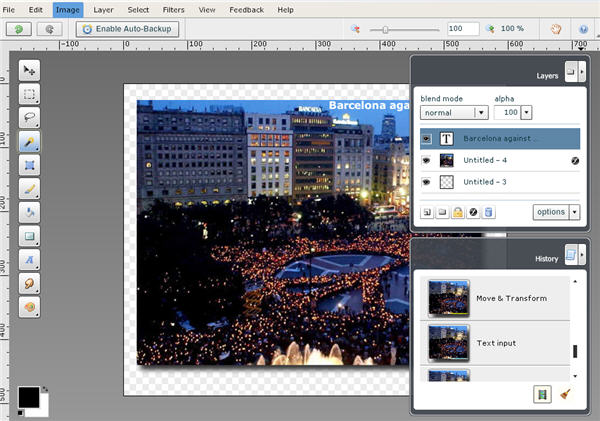Viewport: 600px width, 421px height.
Task: Click the Undo button
Action: pos(19,29)
